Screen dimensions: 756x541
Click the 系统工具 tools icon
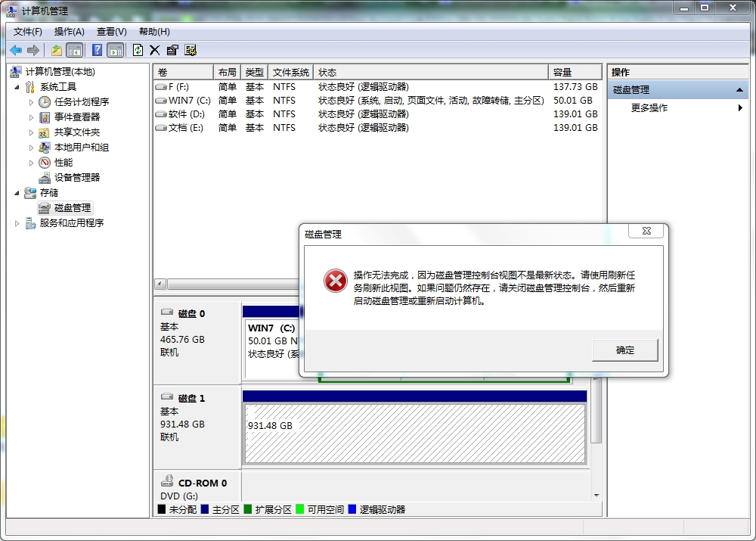point(30,87)
